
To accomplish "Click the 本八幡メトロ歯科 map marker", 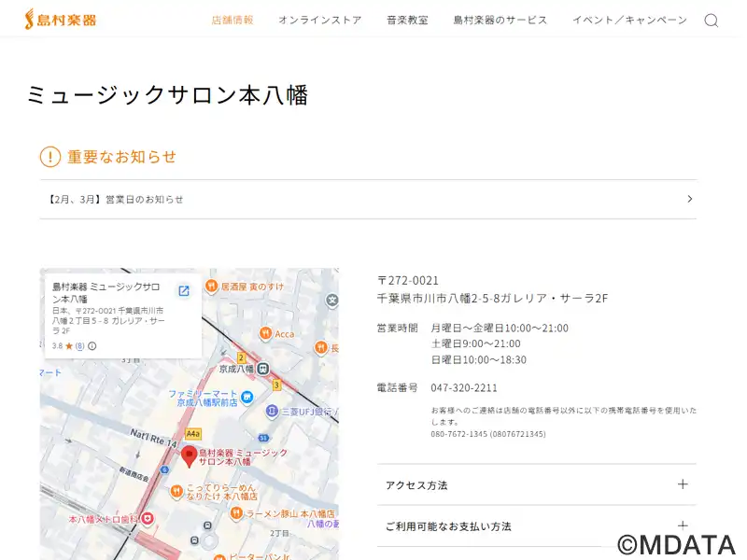I will pos(147,518).
